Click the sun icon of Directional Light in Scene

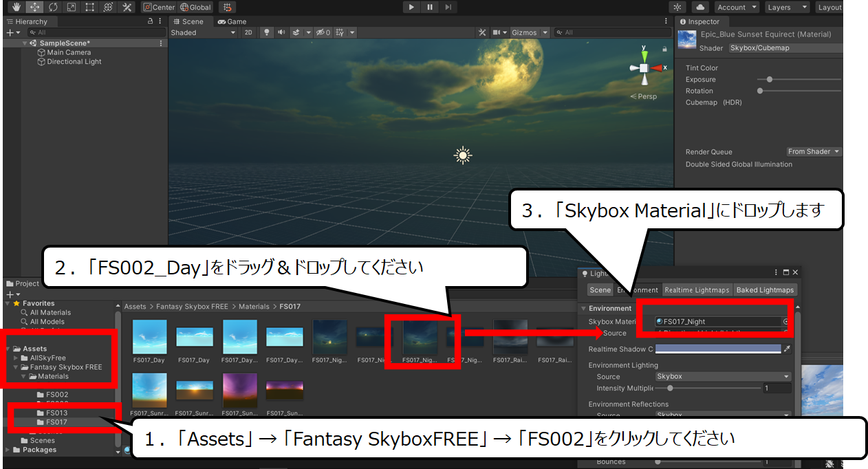463,155
